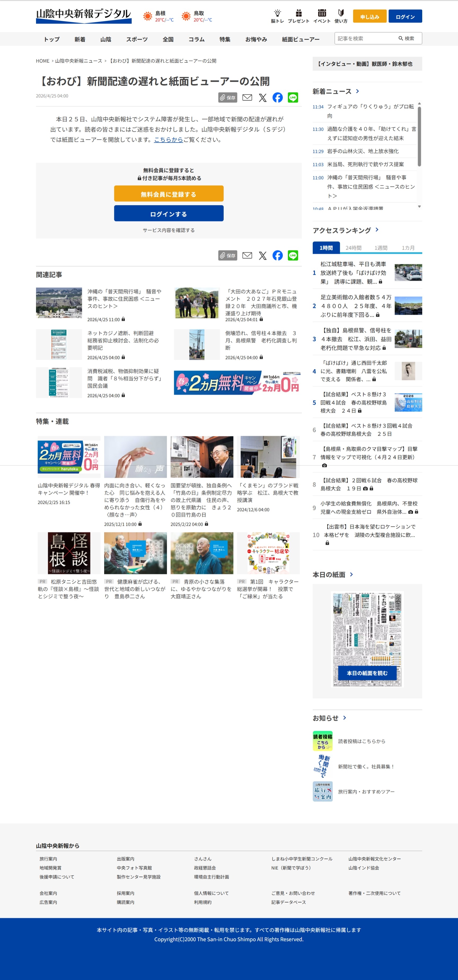Viewport: 458px width, 980px height.
Task: Expand アクセスランキング heading chevron
Action: click(377, 230)
